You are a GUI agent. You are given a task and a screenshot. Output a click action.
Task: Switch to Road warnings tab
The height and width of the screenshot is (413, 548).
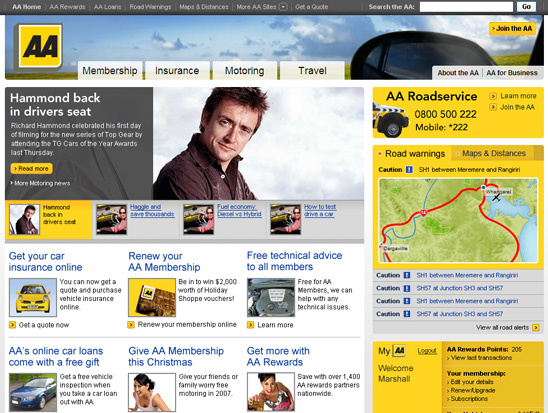414,153
